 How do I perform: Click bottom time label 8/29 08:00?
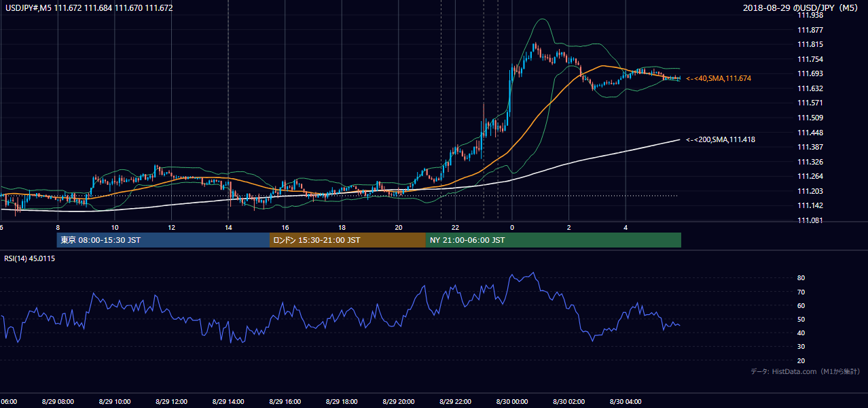58,402
